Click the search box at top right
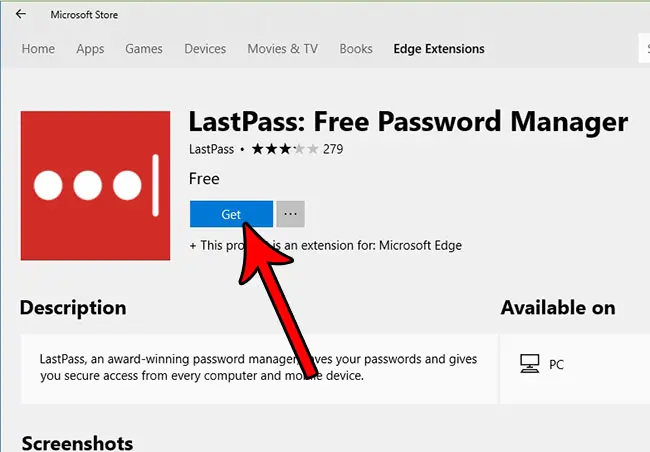650x452 pixels. 644,49
